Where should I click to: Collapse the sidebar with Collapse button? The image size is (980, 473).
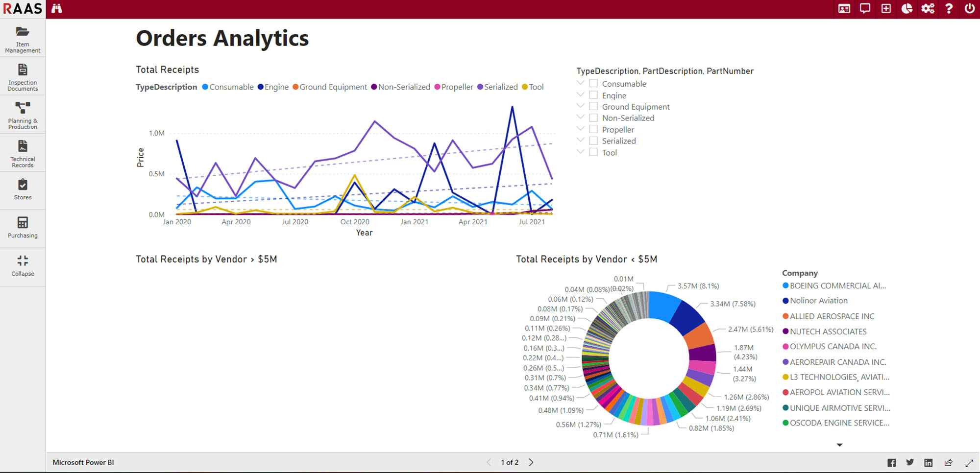tap(23, 266)
